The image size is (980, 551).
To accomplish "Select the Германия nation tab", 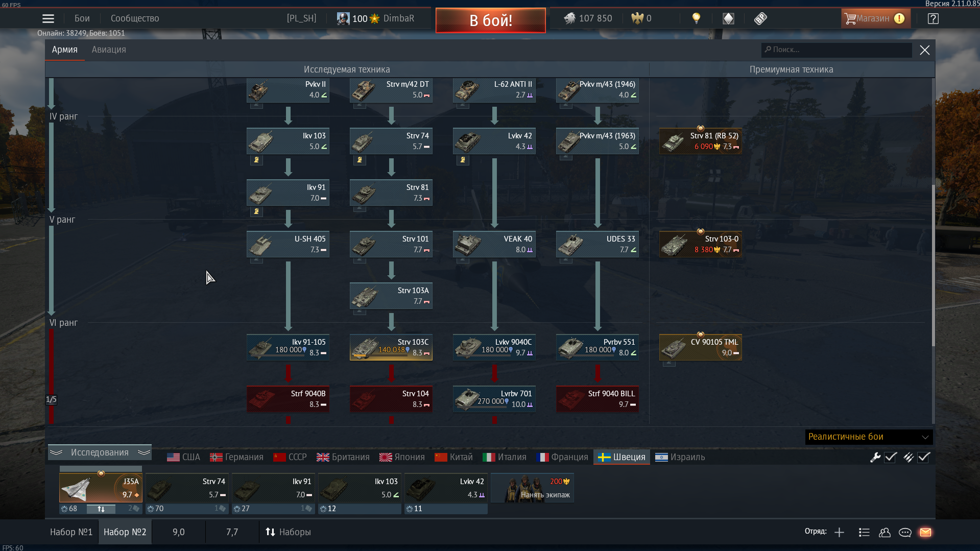I will (237, 457).
